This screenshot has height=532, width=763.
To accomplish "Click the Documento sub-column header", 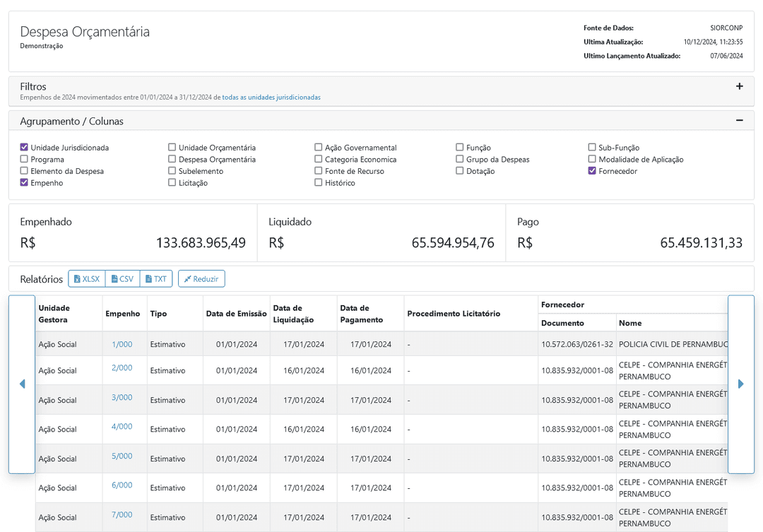I will coord(577,323).
